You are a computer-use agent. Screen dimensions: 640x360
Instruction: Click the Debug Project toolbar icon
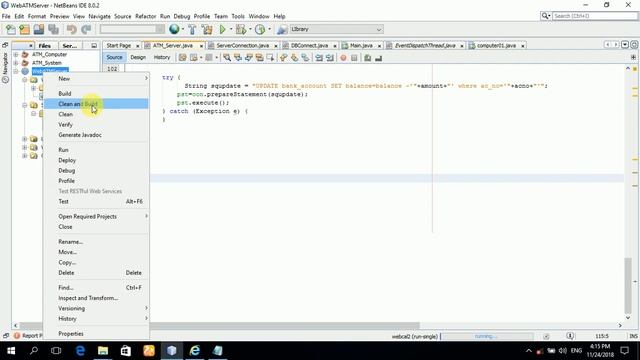pos(241,29)
